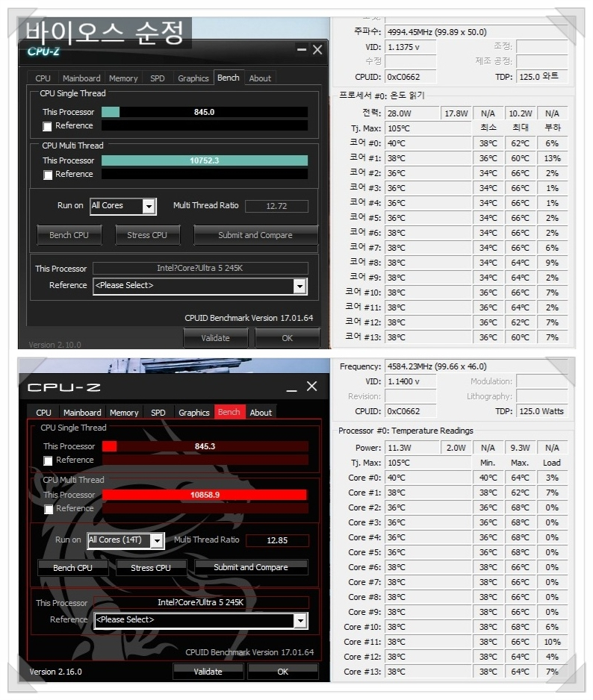Close the upper gray CPU-Z window
Screen dimensions: 593x700
(x=317, y=50)
